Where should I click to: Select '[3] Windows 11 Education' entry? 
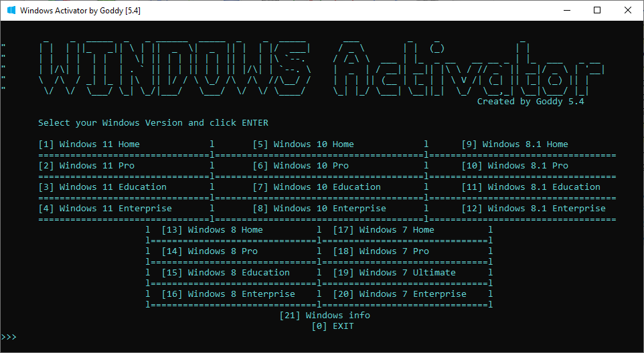point(102,187)
